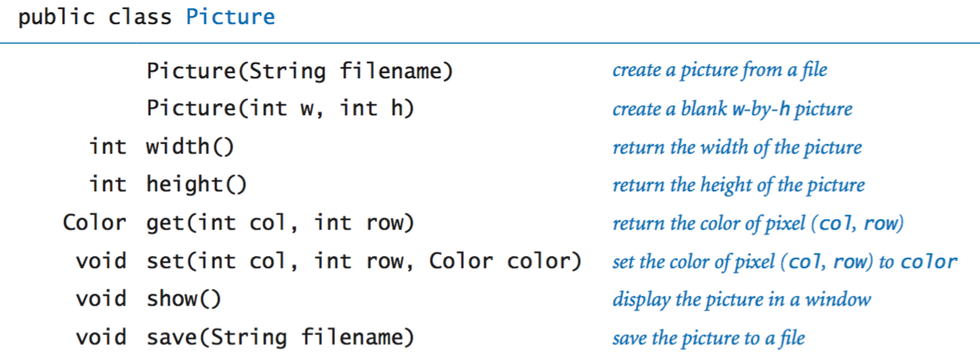Screen dimensions: 980x360
Task: Click the show() method name
Action: coord(183,299)
